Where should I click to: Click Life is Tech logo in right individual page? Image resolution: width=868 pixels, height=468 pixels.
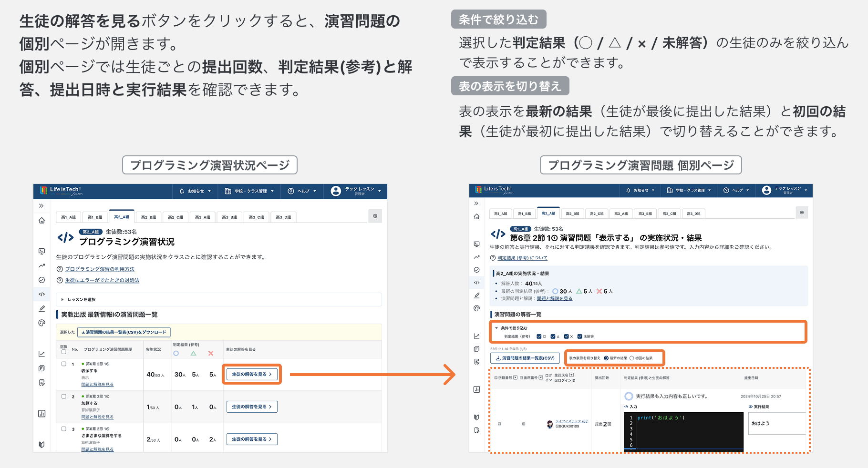(495, 190)
